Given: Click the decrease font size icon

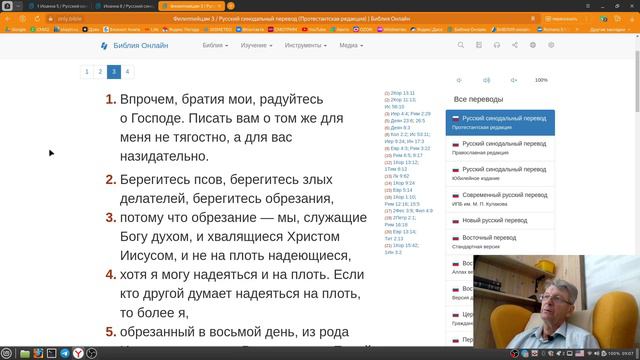Looking at the screenshot, I should [459, 80].
